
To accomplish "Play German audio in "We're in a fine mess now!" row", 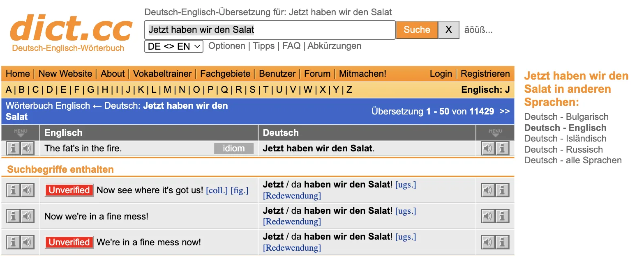I will tap(488, 242).
